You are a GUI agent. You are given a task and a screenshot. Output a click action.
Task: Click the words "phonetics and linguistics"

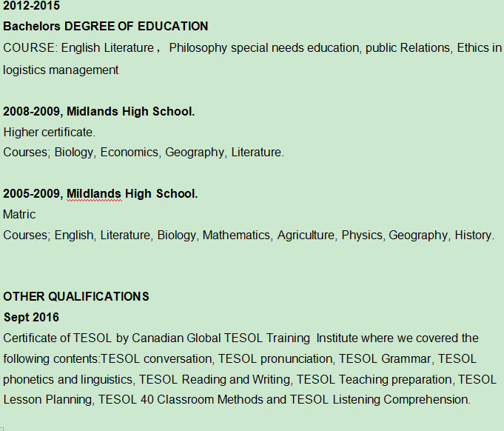[x=67, y=380]
